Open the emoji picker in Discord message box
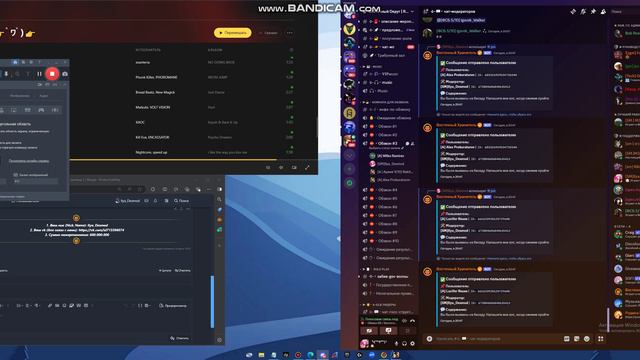Viewport: 640px width, 360px height. (x=587, y=338)
